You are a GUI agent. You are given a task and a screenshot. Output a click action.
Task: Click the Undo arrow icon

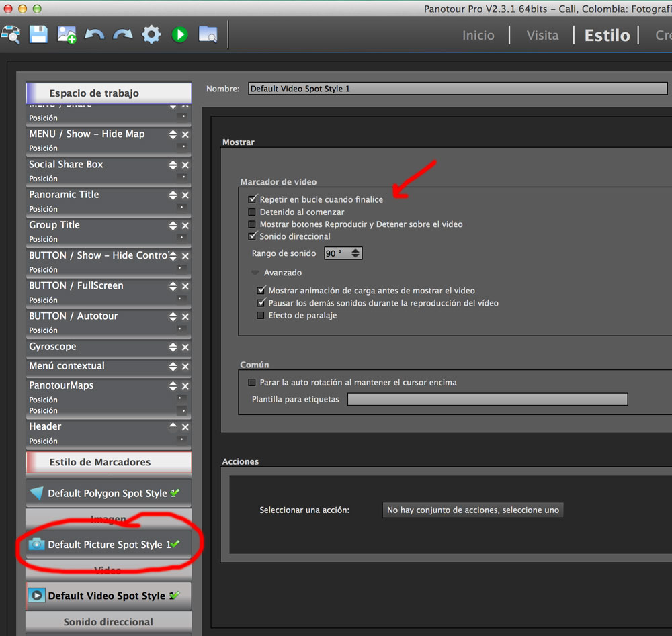click(x=94, y=34)
